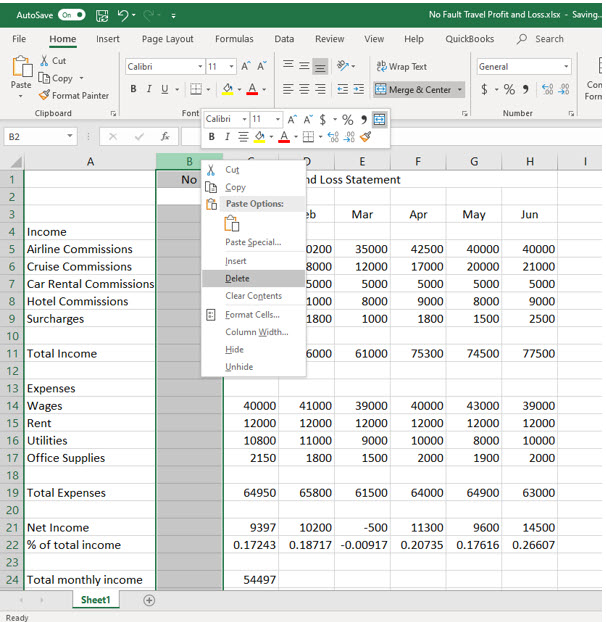Viewport: 606px width, 622px height.
Task: Choose Hide from the context menu
Action: tap(254, 349)
